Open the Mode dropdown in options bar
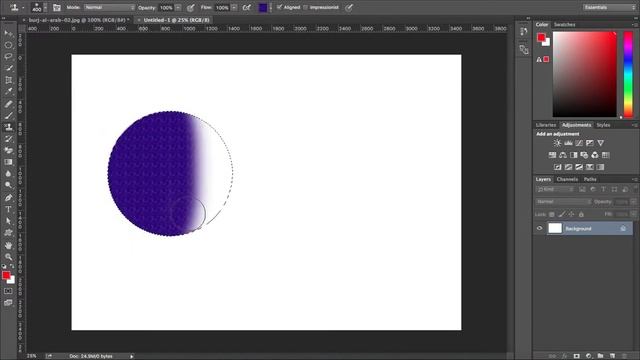Viewport: 640px width, 360px height. (109, 7)
